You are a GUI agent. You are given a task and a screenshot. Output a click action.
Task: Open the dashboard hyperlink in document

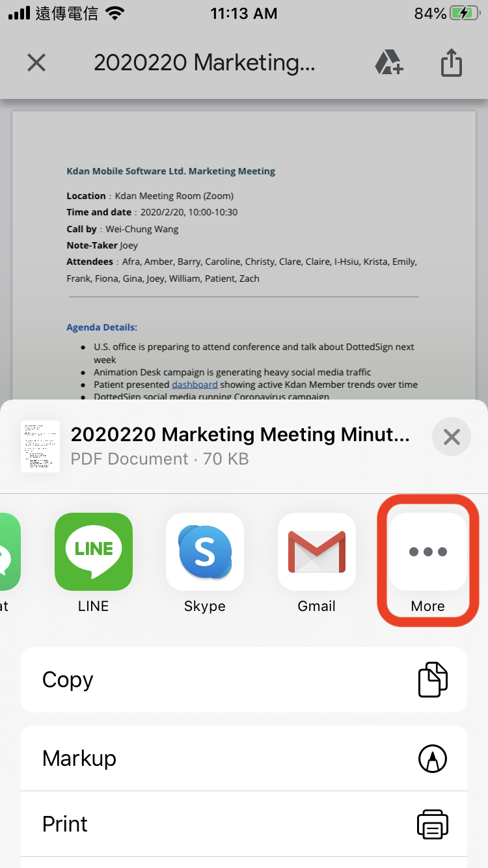[195, 385]
